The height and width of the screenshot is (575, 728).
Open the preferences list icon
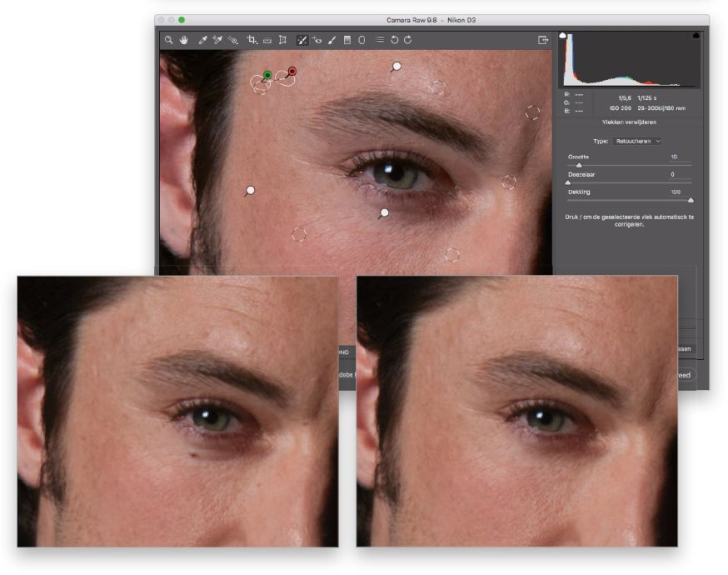point(379,39)
